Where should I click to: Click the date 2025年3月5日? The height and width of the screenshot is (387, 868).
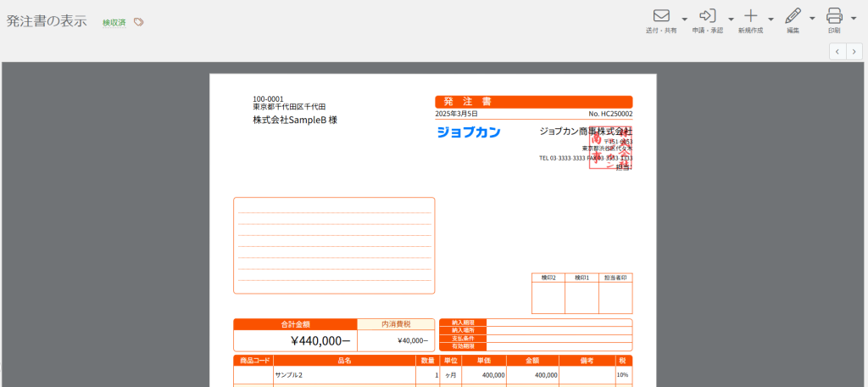[x=457, y=114]
